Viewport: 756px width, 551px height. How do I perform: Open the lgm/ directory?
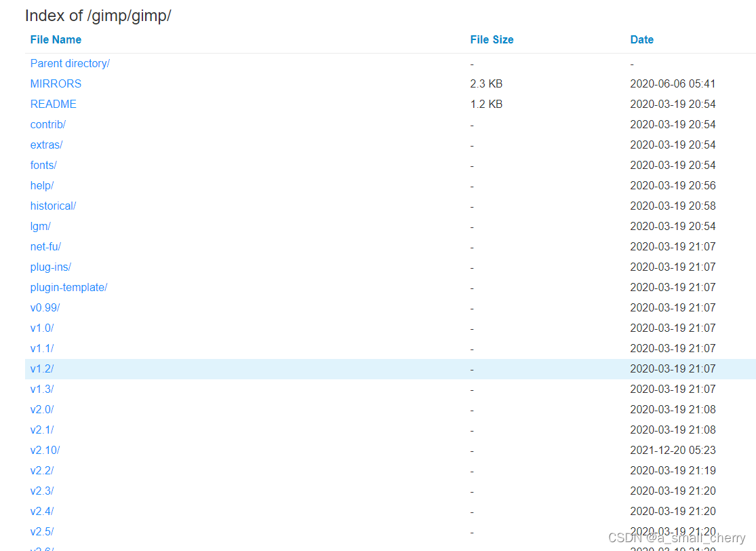coord(40,226)
